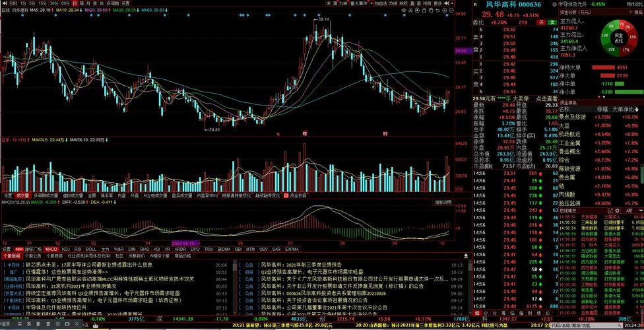Open the 关联报价 tab
Image resolution: width=644 pixels, height=330 pixels.
click(136, 255)
